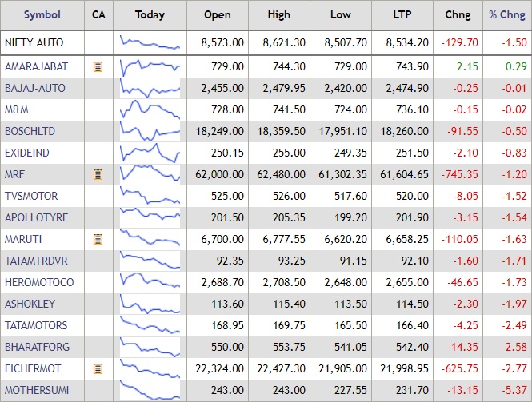Click the NIFTY AUTO intraday sparkline chart
532x402 pixels.
[x=150, y=43]
